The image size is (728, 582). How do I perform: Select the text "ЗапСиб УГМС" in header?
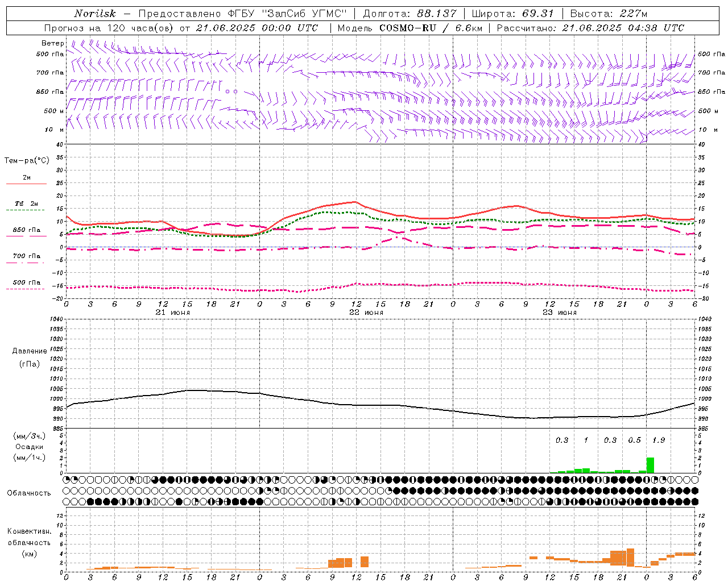(x=305, y=14)
